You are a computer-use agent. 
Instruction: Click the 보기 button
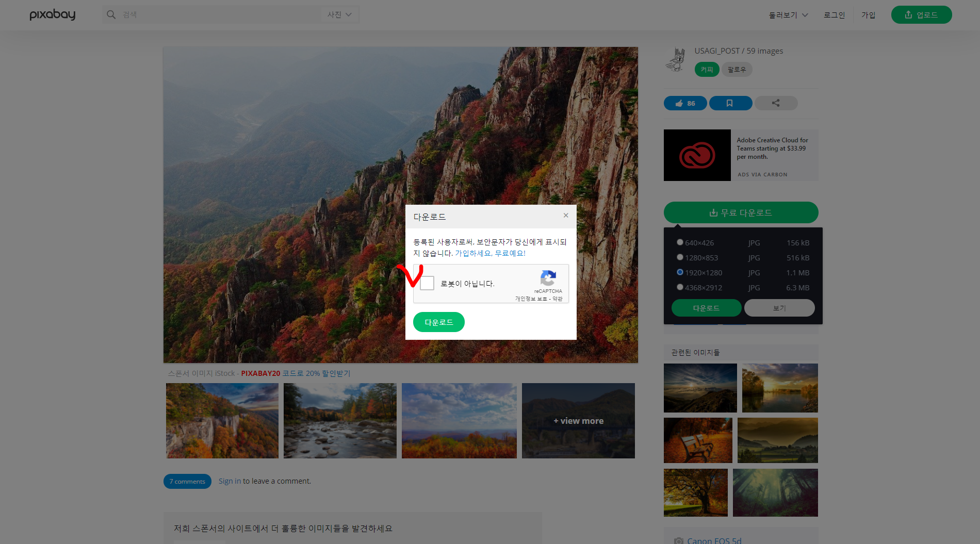(779, 308)
